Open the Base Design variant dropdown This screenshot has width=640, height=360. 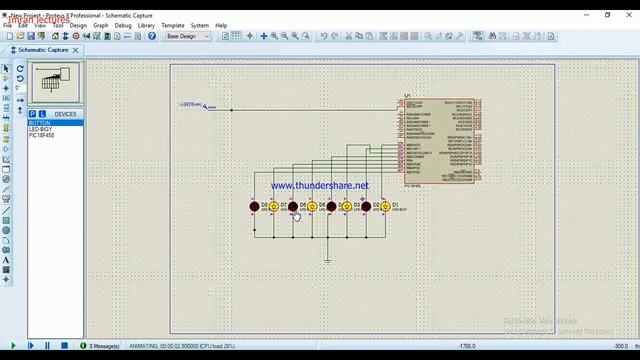click(x=188, y=36)
